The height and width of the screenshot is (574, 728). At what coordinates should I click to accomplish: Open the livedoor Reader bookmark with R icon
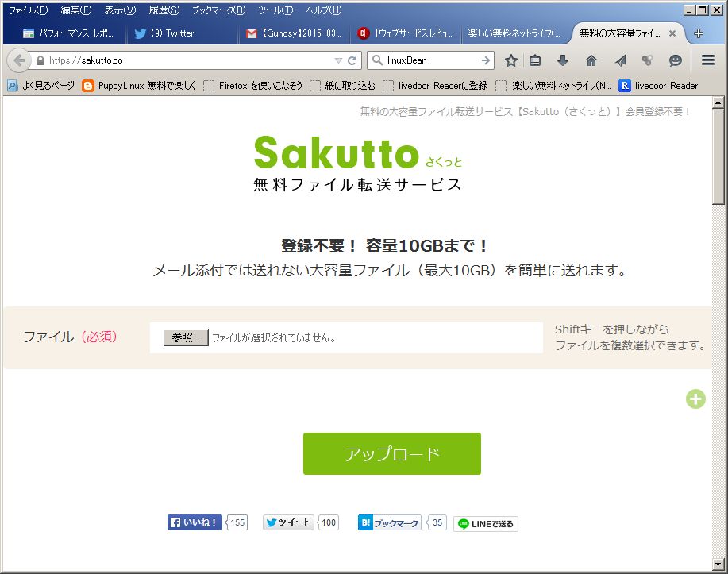[x=658, y=86]
